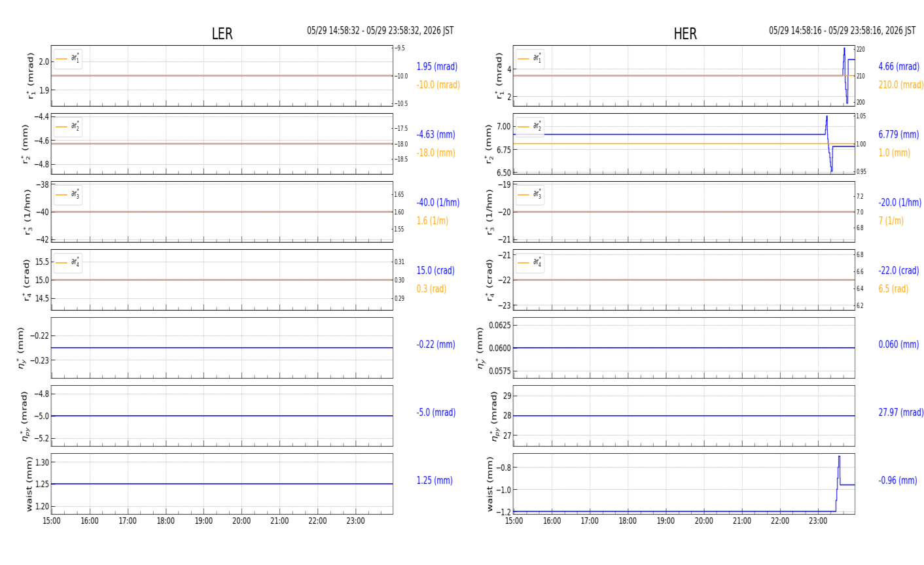
Task: Click the blue spike in HER r2* plot
Action: pos(828,144)
